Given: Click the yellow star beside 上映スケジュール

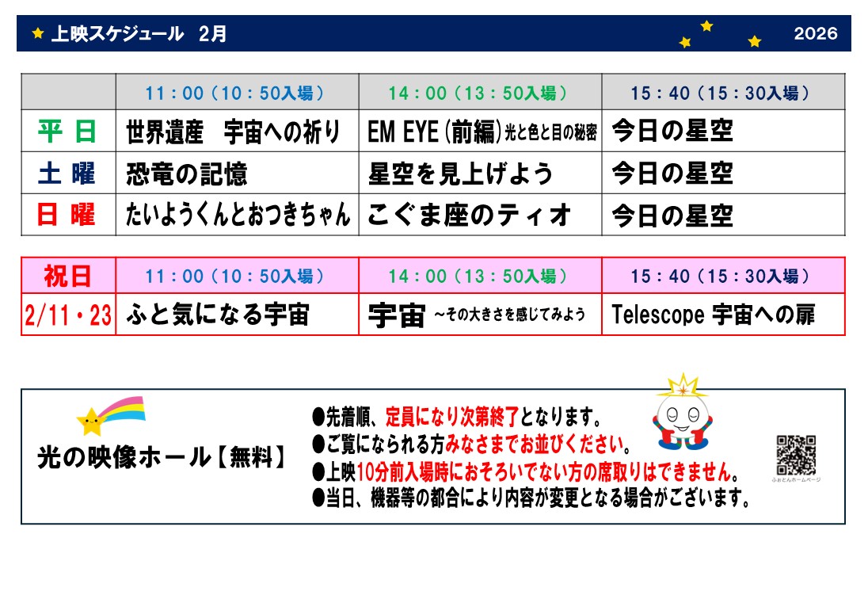Looking at the screenshot, I should click(37, 34).
